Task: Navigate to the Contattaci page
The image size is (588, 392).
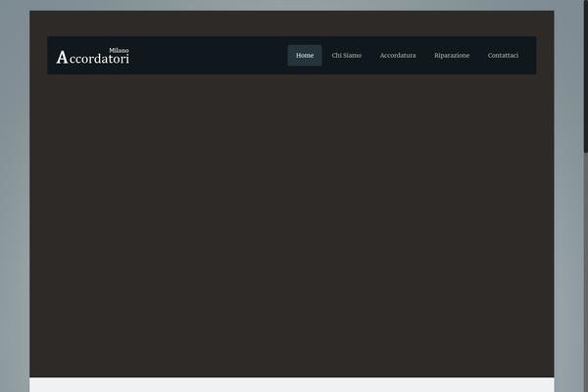Action: click(x=503, y=56)
